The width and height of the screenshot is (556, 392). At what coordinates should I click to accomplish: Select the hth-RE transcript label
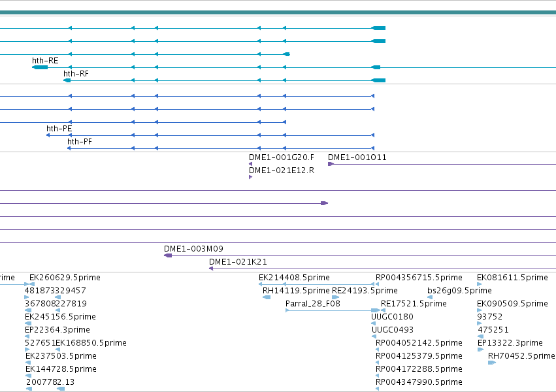coord(45,61)
